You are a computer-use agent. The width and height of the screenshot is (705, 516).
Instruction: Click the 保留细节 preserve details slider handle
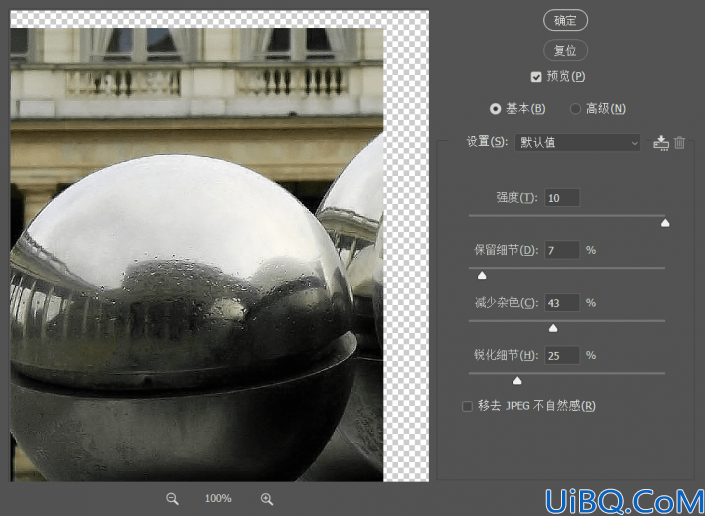pyautogui.click(x=482, y=275)
